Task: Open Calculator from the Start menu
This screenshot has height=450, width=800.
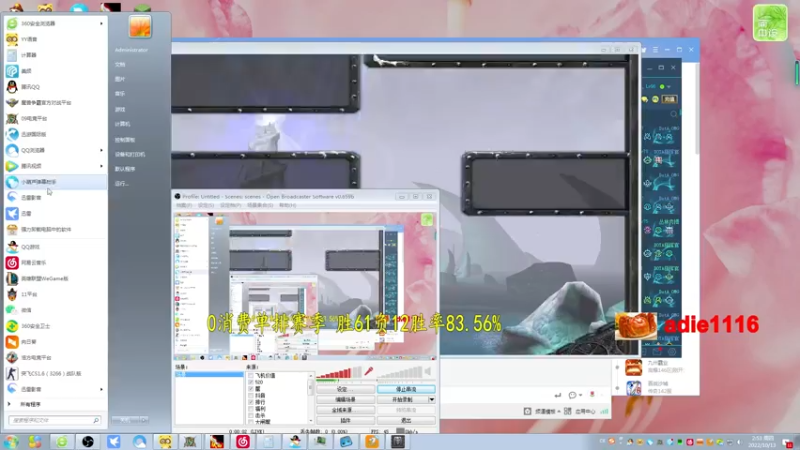Action: [x=54, y=55]
